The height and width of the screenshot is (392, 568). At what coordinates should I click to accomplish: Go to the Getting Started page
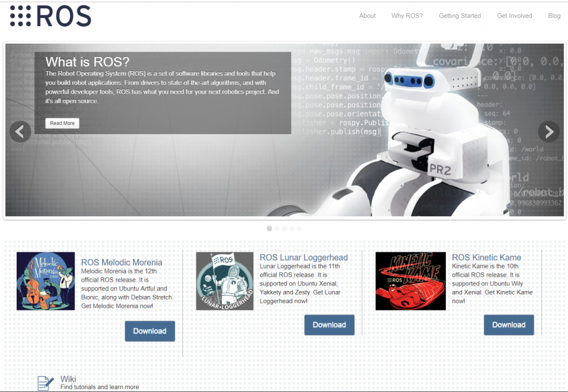[460, 16]
